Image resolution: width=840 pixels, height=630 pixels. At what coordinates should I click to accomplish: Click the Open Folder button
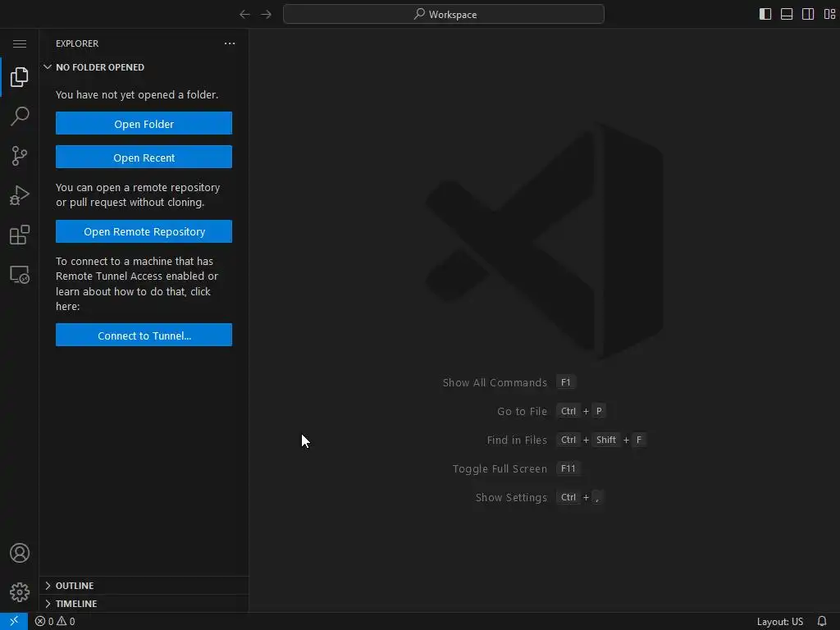click(x=144, y=124)
